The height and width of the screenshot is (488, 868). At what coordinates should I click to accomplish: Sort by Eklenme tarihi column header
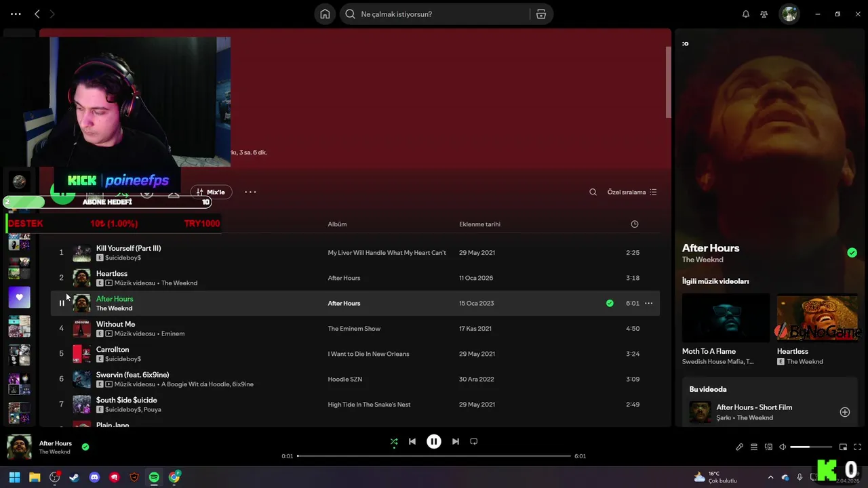click(479, 224)
